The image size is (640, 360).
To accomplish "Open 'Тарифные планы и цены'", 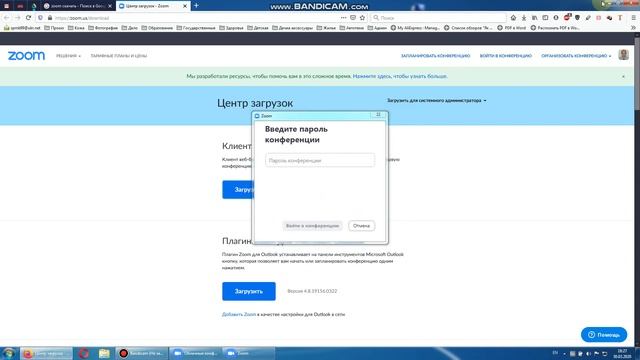I will [119, 56].
